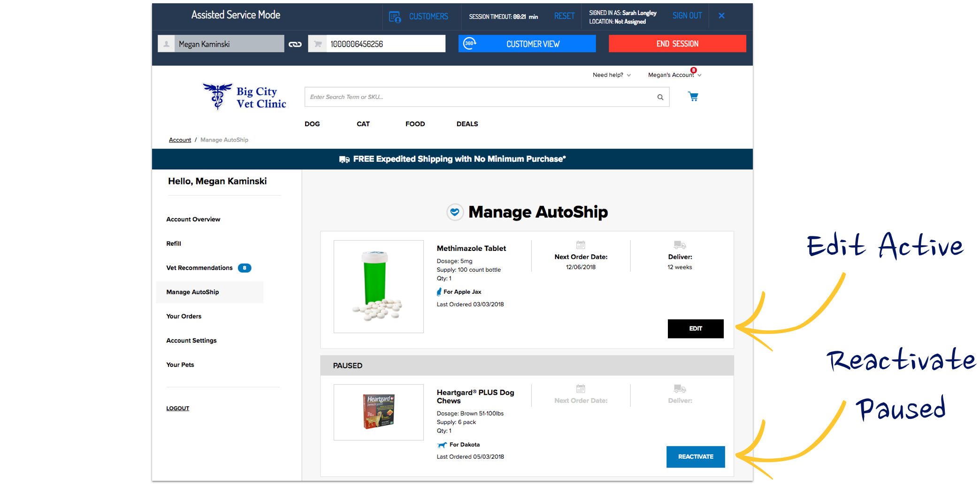Click the Big City Vet Clinic logo

point(245,97)
